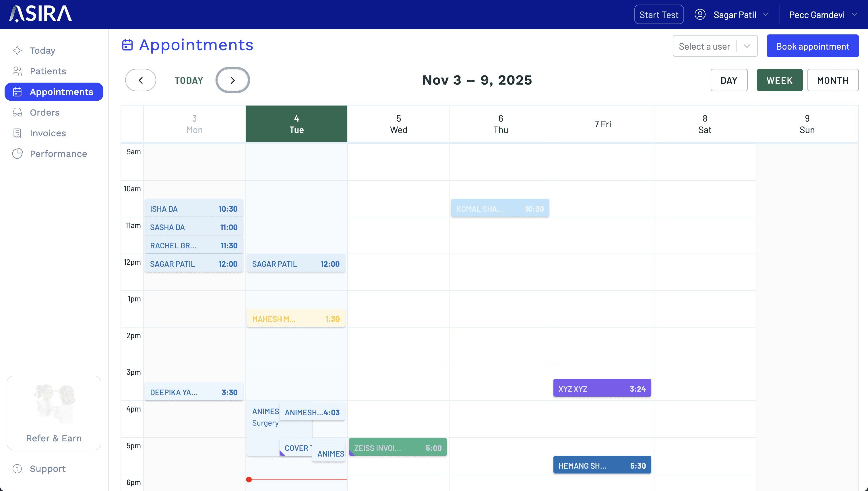The height and width of the screenshot is (491, 868).
Task: Click the user profile avatar icon
Action: click(x=700, y=15)
